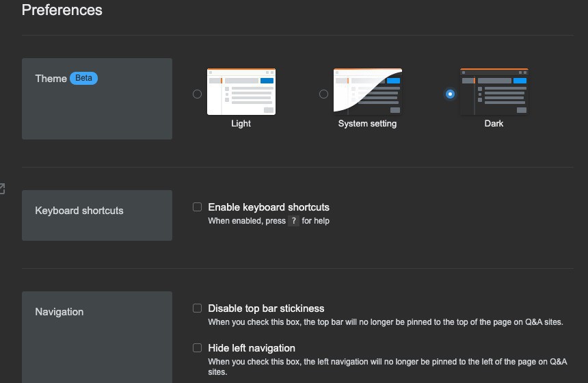
Task: Click the "Disable top bar stickiness" label text
Action: pyautogui.click(x=266, y=308)
